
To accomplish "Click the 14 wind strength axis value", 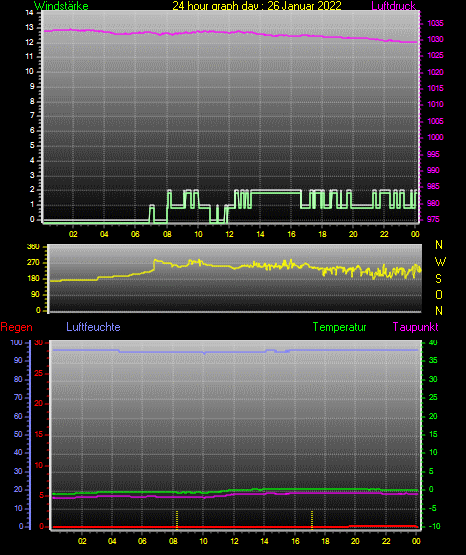I will click(x=30, y=13).
